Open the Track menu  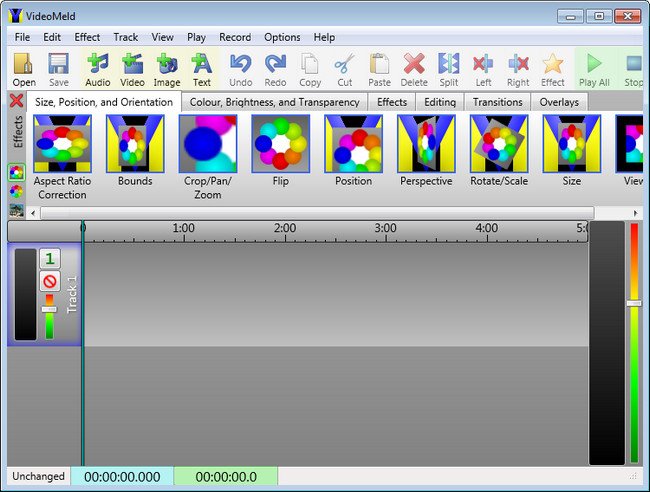pos(126,37)
